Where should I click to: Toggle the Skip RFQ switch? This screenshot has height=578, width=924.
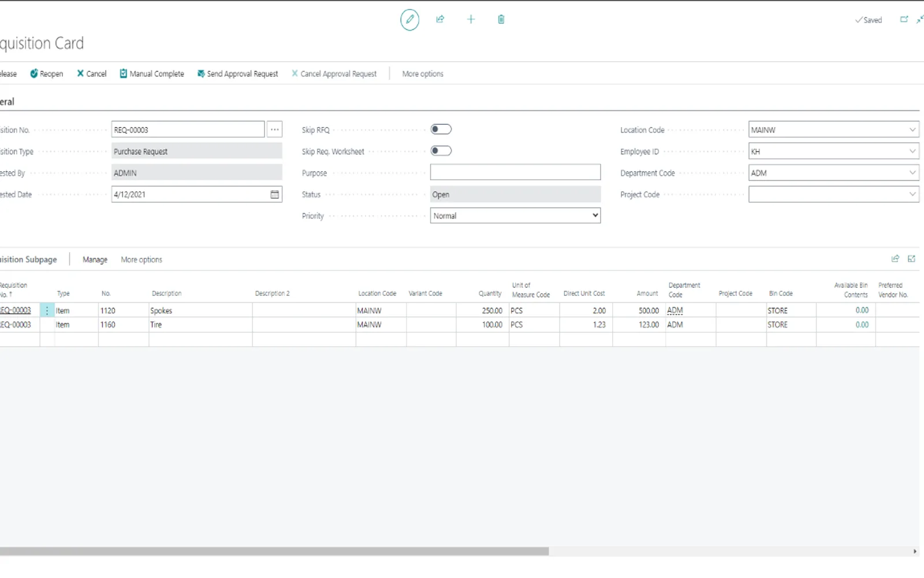coord(441,129)
